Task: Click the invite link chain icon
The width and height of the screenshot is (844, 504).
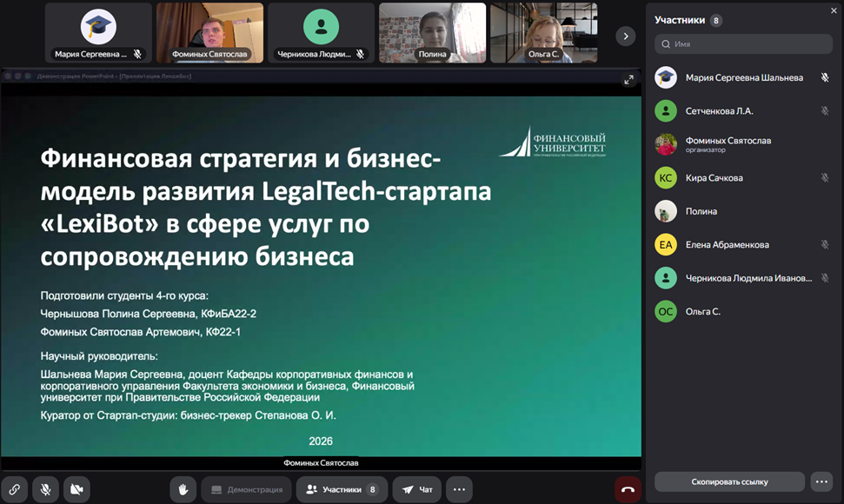Action: 14,489
